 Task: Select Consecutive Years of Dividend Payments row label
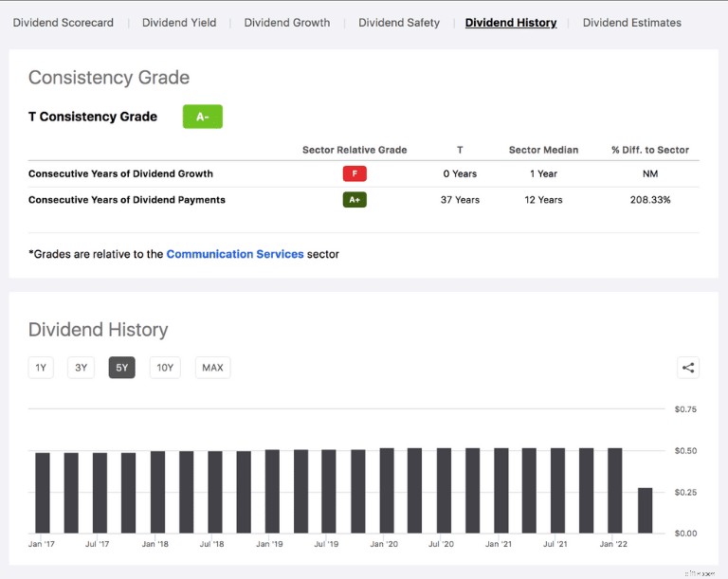pyautogui.click(x=127, y=200)
